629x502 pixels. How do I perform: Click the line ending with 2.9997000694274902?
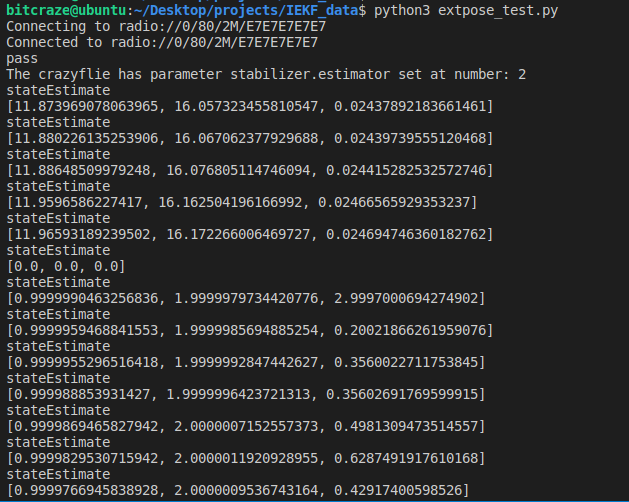point(249,298)
